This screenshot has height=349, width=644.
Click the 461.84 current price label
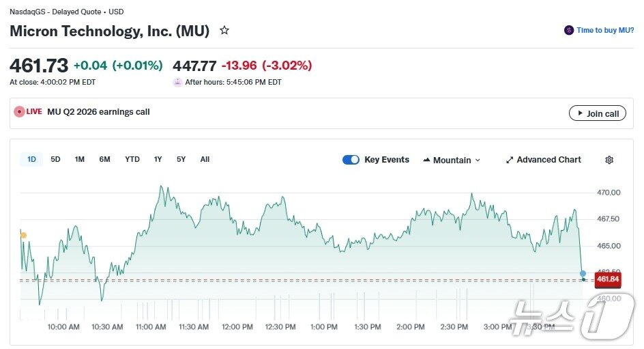click(x=607, y=279)
